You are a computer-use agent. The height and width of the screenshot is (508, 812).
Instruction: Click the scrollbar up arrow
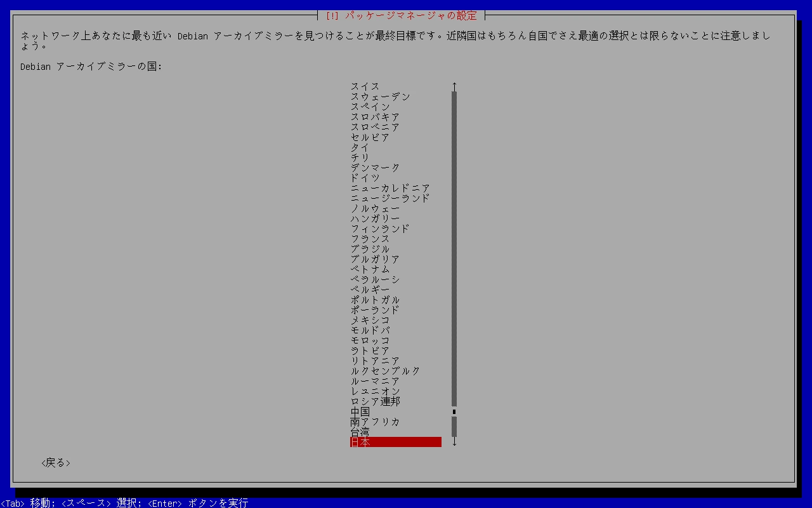coord(454,86)
